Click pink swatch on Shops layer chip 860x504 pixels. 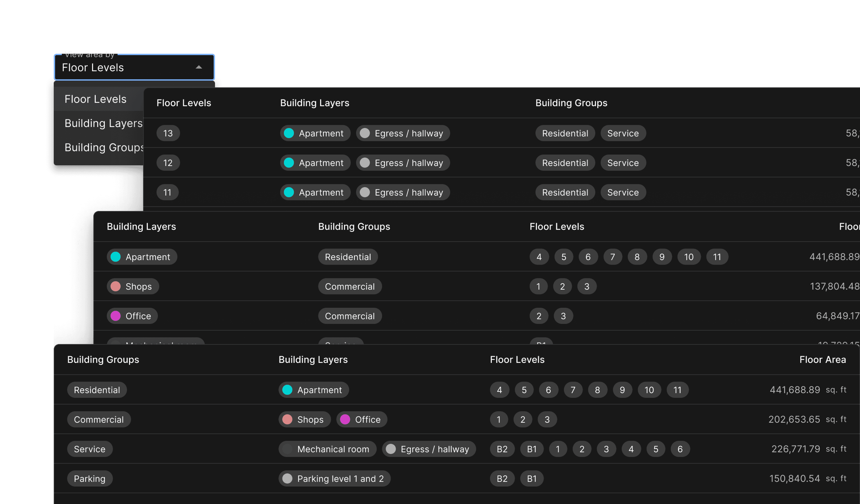(x=116, y=286)
